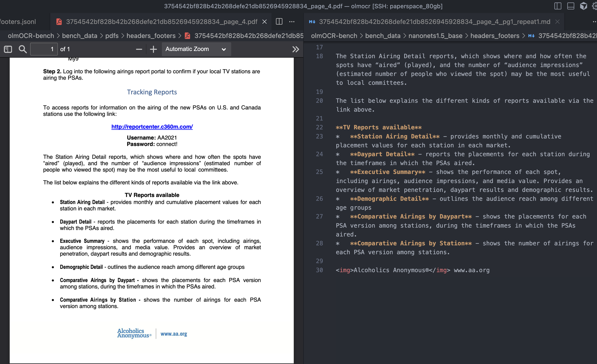Toggle the bottom panel layout icon

(x=571, y=6)
